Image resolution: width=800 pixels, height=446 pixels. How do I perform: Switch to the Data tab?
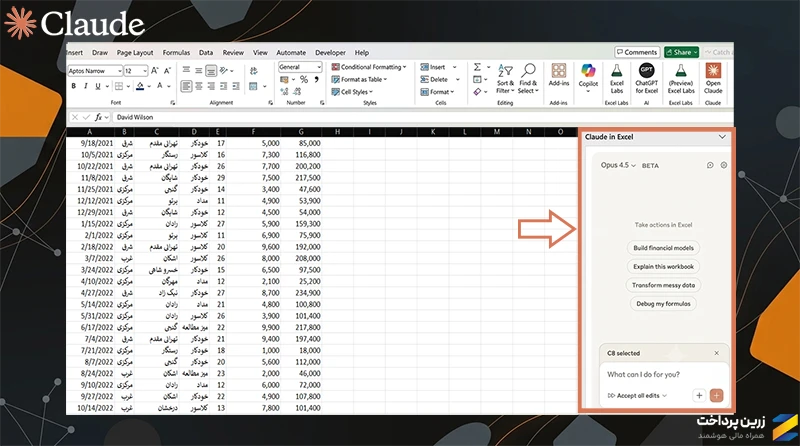[206, 53]
